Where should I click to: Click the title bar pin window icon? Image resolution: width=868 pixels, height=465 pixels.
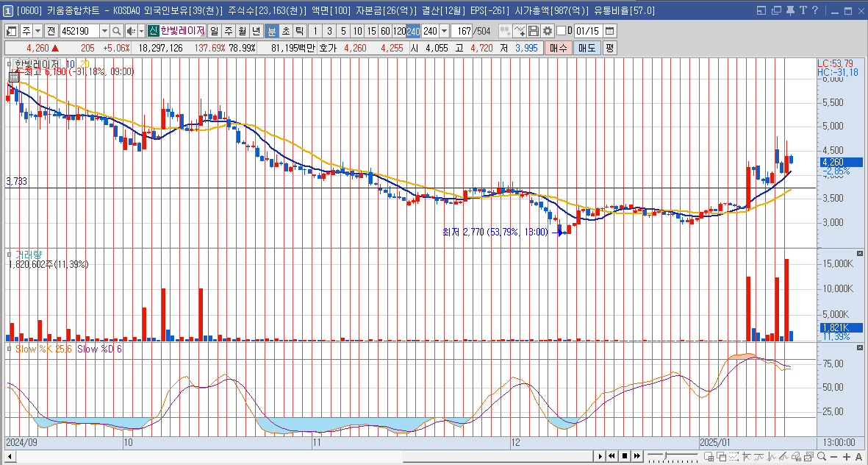pyautogui.click(x=790, y=10)
